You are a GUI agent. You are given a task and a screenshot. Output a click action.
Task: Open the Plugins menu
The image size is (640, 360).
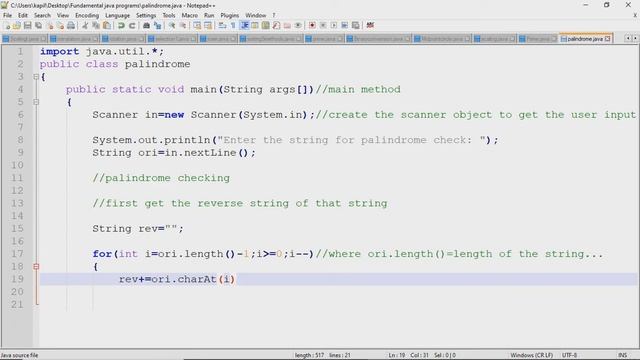(230, 15)
